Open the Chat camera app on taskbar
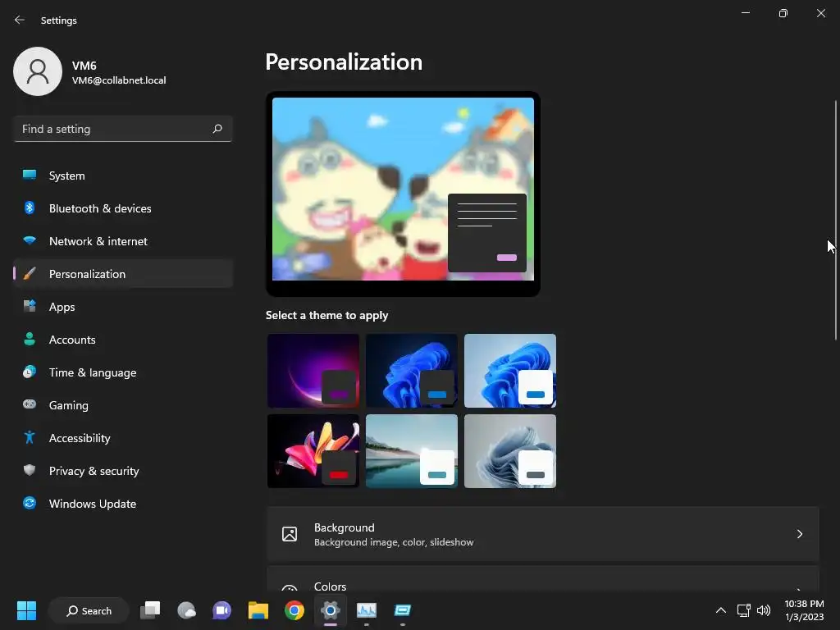The height and width of the screenshot is (630, 840). coord(221,610)
